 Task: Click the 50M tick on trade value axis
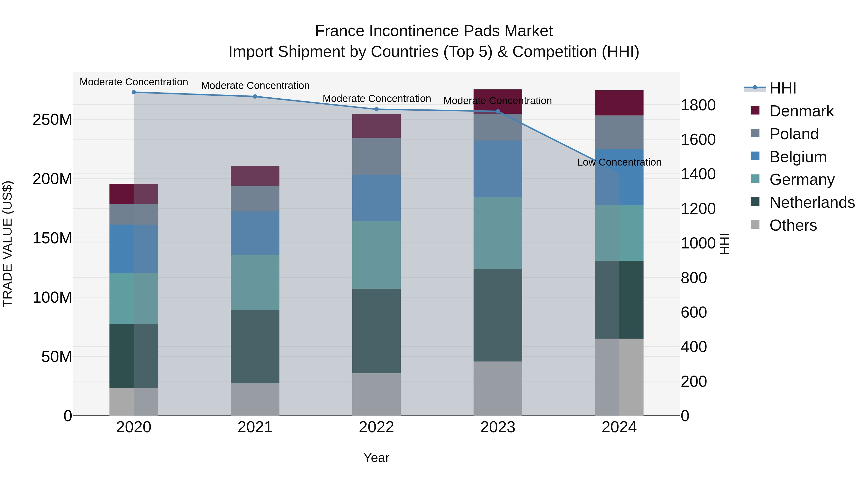[x=57, y=357]
